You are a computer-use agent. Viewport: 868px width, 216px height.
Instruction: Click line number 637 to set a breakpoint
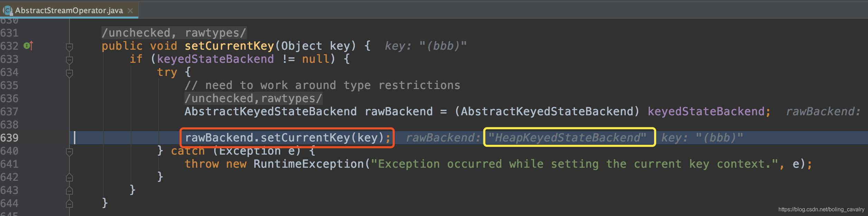(x=9, y=112)
